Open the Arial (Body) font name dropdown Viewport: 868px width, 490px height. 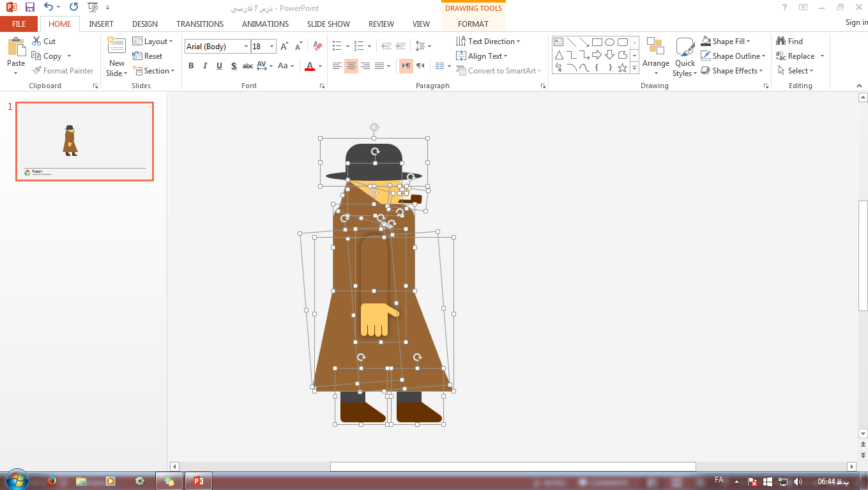246,47
